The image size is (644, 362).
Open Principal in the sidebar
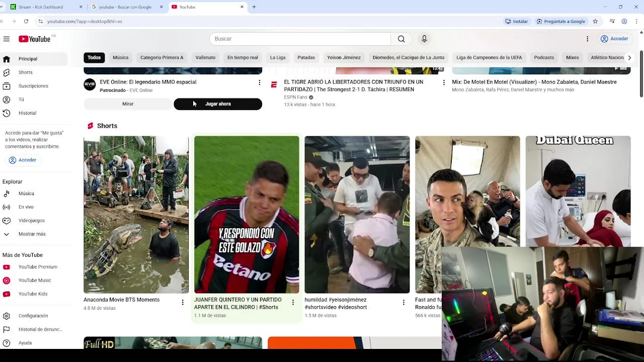point(34,59)
